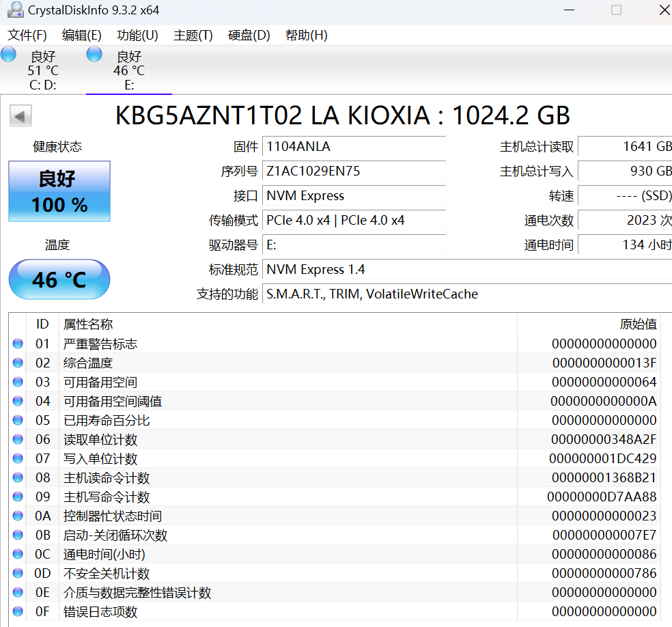
Task: Click raw value 0000000348A2F
Action: tap(604, 439)
